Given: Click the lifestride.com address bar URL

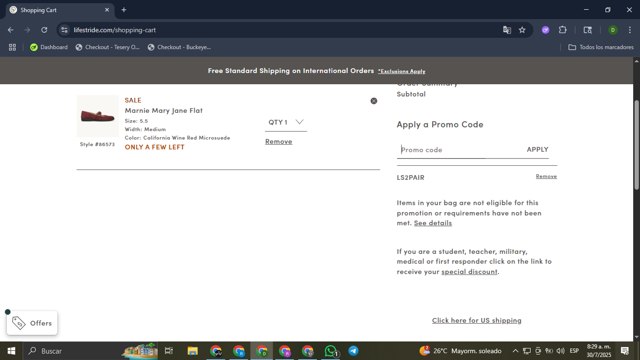Looking at the screenshot, I should pyautogui.click(x=115, y=30).
